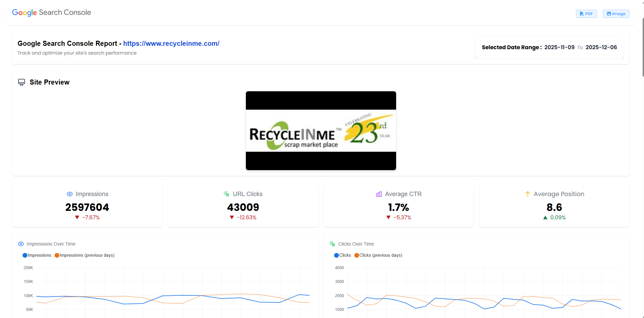Click the click icon on Clicks Over Time chart
The width and height of the screenshot is (644, 318).
(332, 244)
